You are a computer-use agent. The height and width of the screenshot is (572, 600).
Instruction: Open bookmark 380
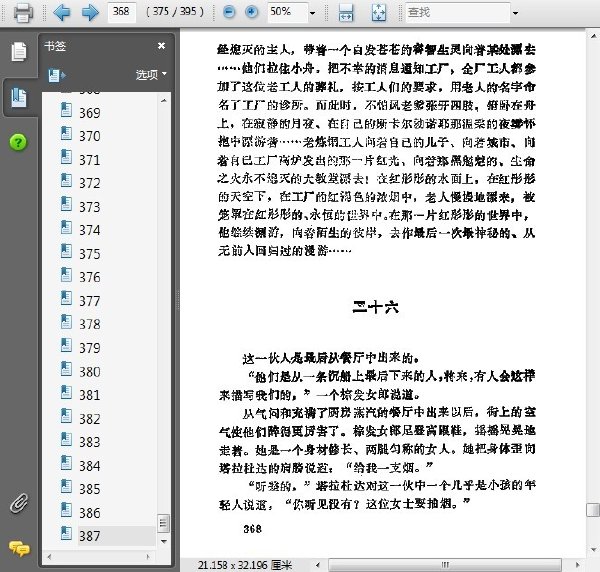click(x=90, y=372)
